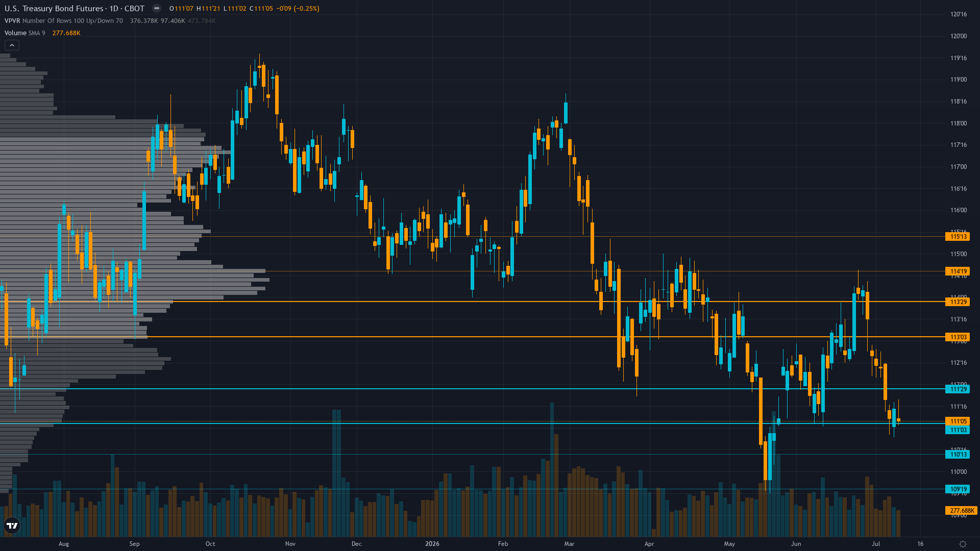
Task: Click the Sep label on time axis
Action: [135, 544]
